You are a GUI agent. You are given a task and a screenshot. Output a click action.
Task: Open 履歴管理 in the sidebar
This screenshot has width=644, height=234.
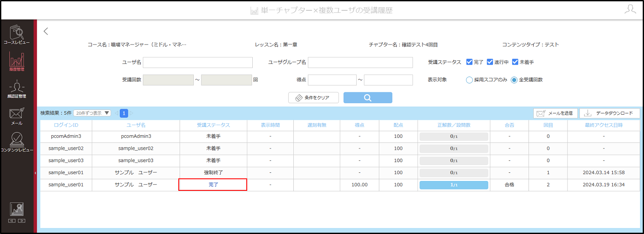point(17,62)
